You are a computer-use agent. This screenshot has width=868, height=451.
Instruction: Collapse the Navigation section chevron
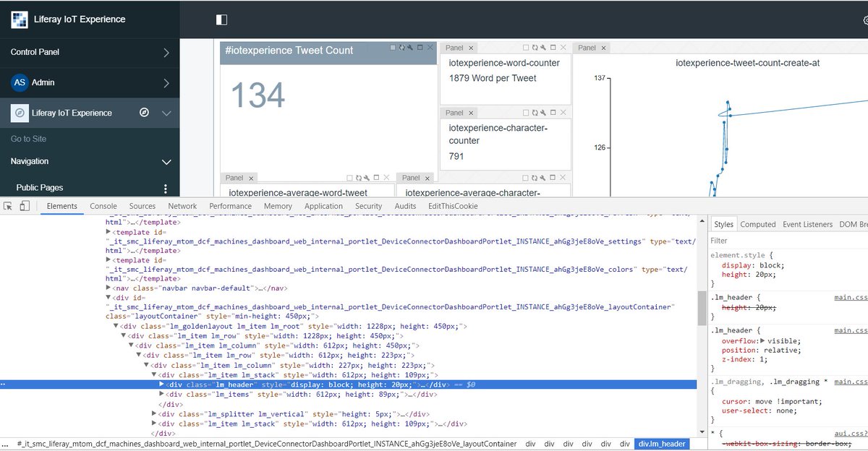tap(166, 162)
